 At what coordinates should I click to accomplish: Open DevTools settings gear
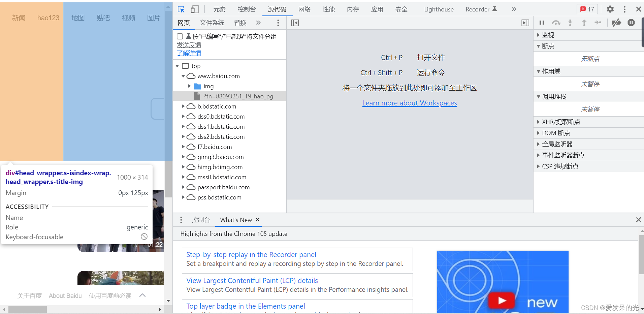pos(610,9)
